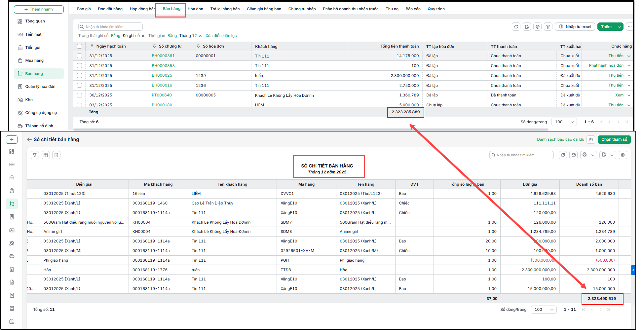644x330 pixels.
Task: Click Xóa điều kiện lọc link
Action: pos(221,36)
